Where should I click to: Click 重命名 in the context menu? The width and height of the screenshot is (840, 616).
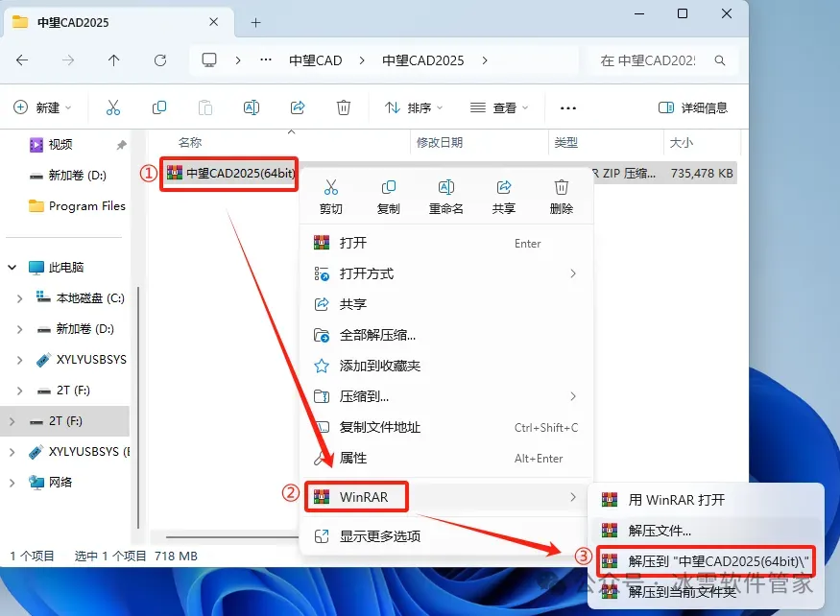445,197
